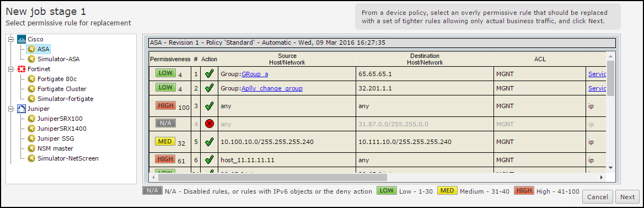
Task: Click N/A permissiveness badge in rule 4
Action: pos(165,123)
